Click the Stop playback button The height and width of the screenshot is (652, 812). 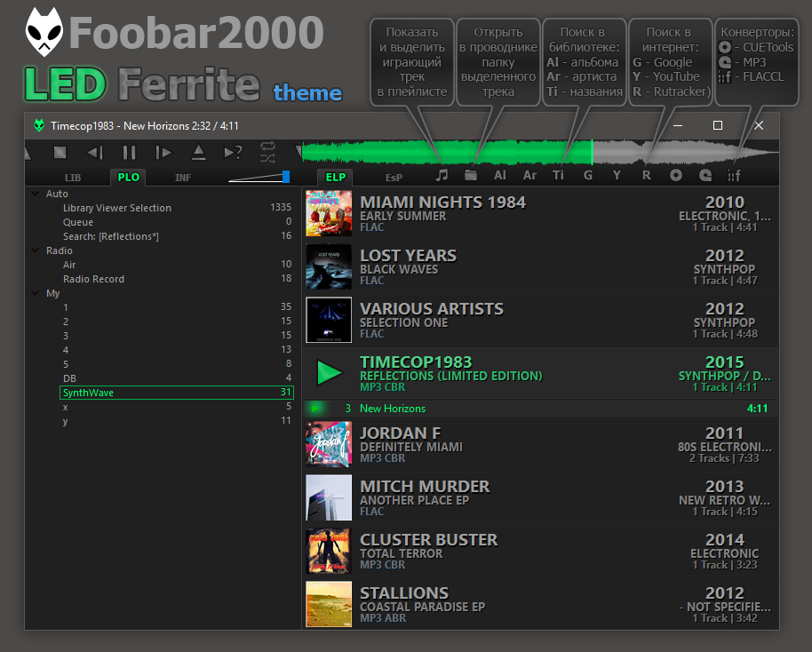(60, 152)
